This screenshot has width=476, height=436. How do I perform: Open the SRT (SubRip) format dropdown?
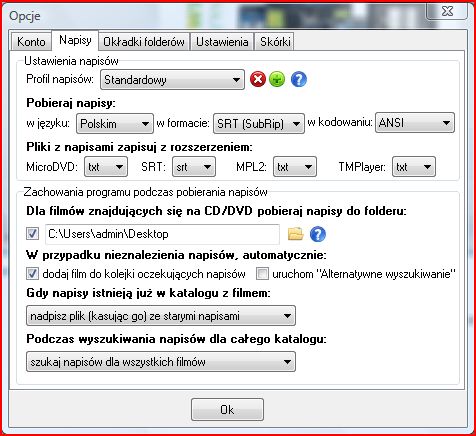coord(259,124)
